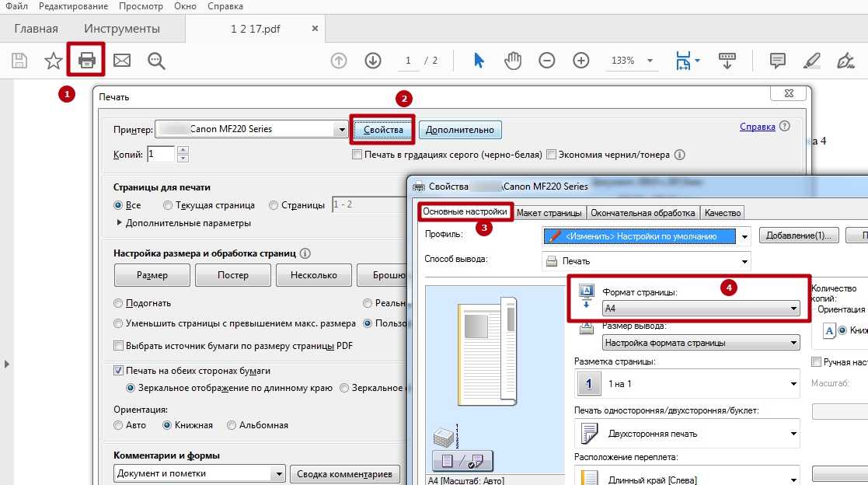Open the 'Просмотр' menu
This screenshot has width=868, height=485.
click(141, 6)
